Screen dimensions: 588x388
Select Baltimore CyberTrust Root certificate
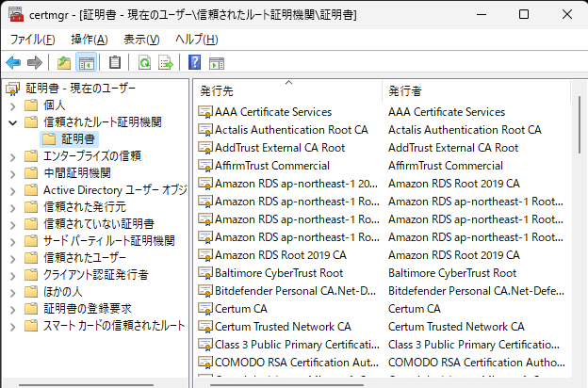(x=279, y=273)
